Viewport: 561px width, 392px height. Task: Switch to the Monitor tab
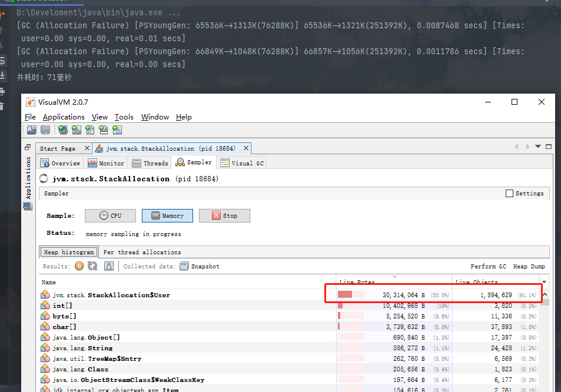pos(106,163)
